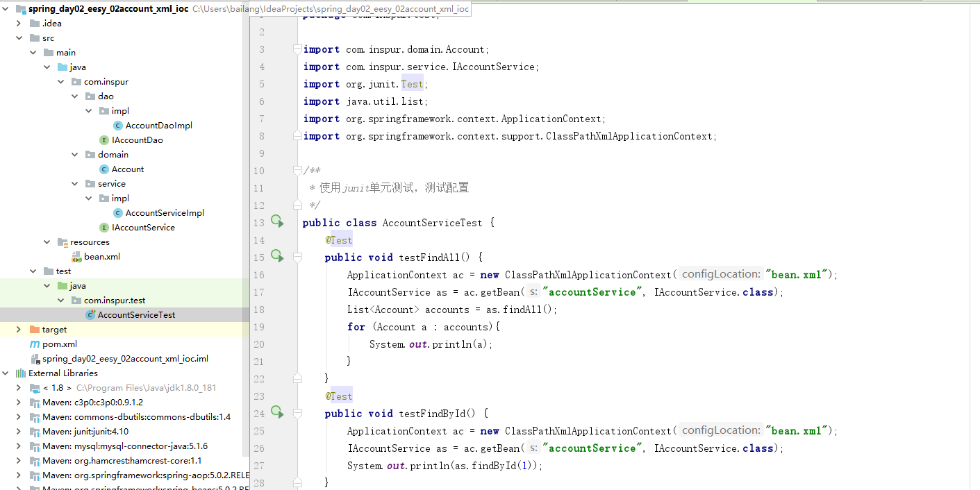Click the project root module icon

tap(21, 9)
